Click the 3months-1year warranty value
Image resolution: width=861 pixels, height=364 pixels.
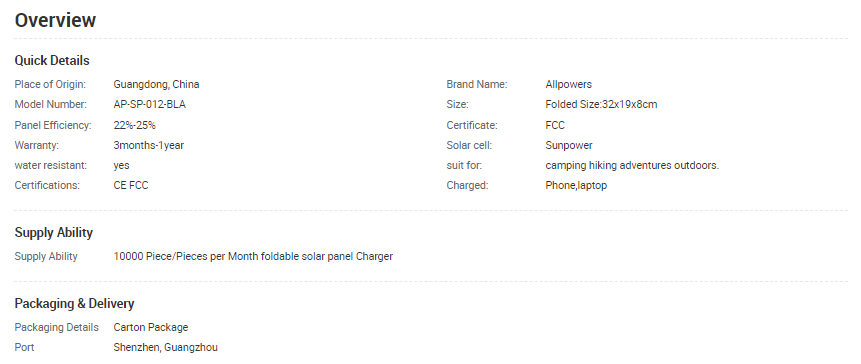[x=149, y=145]
